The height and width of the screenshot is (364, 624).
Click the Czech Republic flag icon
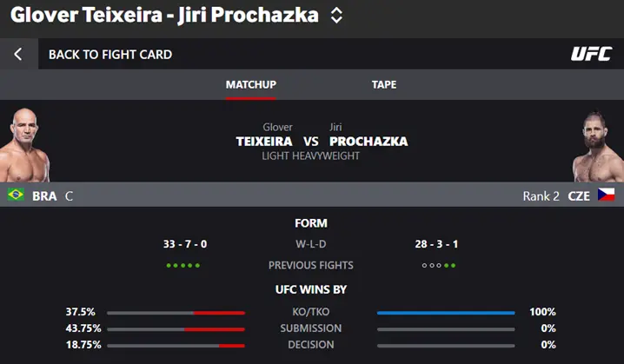coord(606,195)
